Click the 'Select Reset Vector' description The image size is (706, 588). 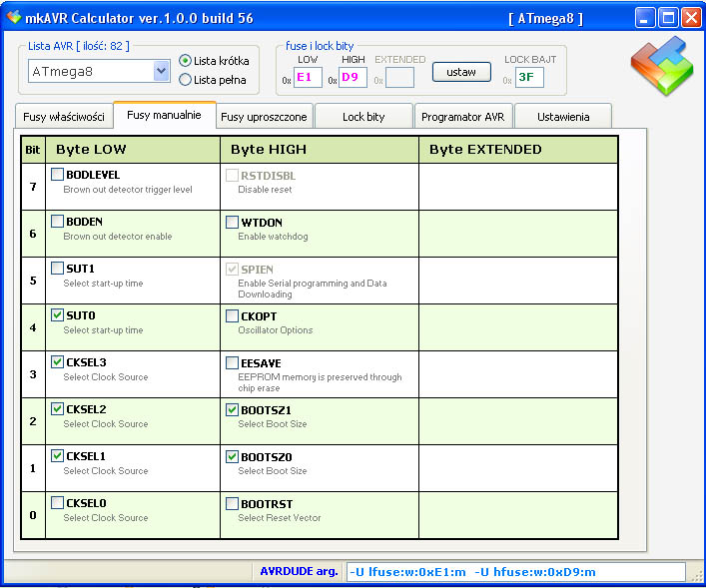(x=280, y=518)
